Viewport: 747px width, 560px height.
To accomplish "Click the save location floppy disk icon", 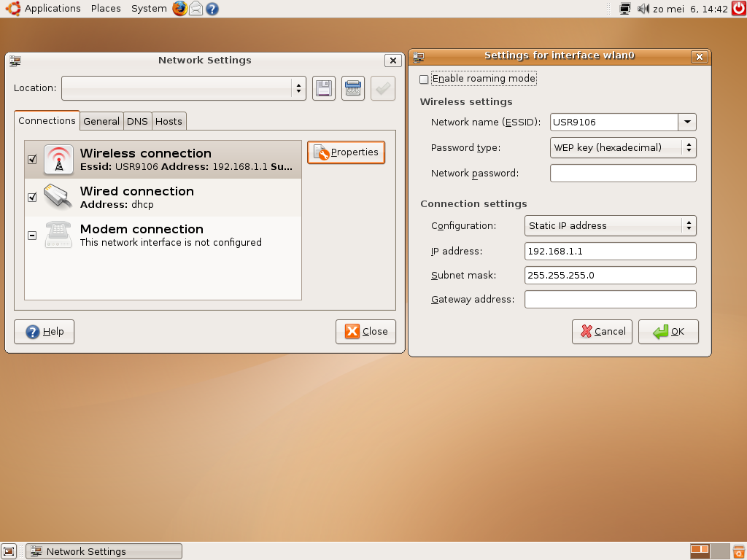I will pyautogui.click(x=324, y=88).
